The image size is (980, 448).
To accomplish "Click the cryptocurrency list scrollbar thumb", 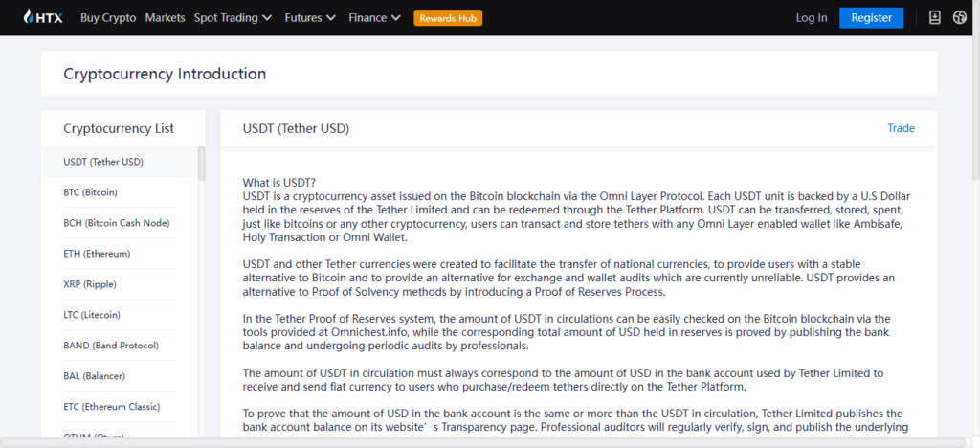I will [201, 164].
